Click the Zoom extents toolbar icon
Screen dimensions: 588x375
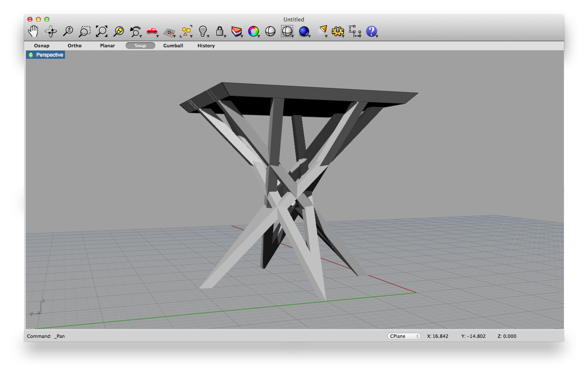[102, 31]
